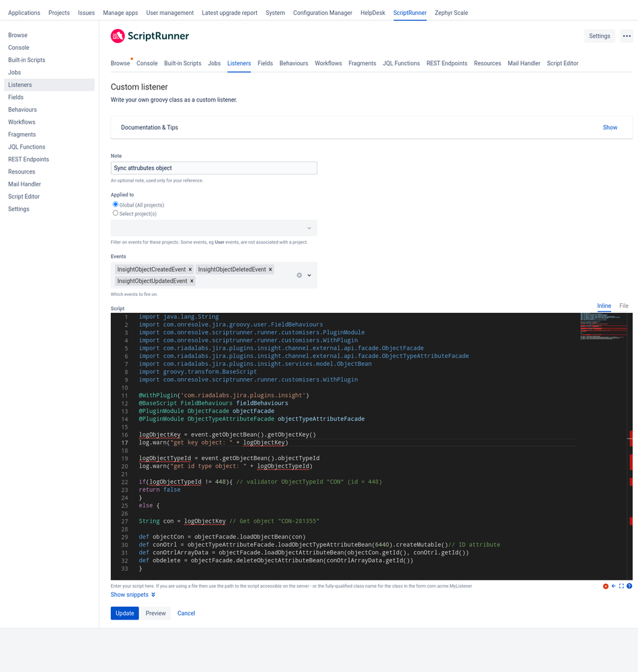The image size is (638, 672).
Task: Select the Global (All projects) radio button
Action: pyautogui.click(x=115, y=204)
